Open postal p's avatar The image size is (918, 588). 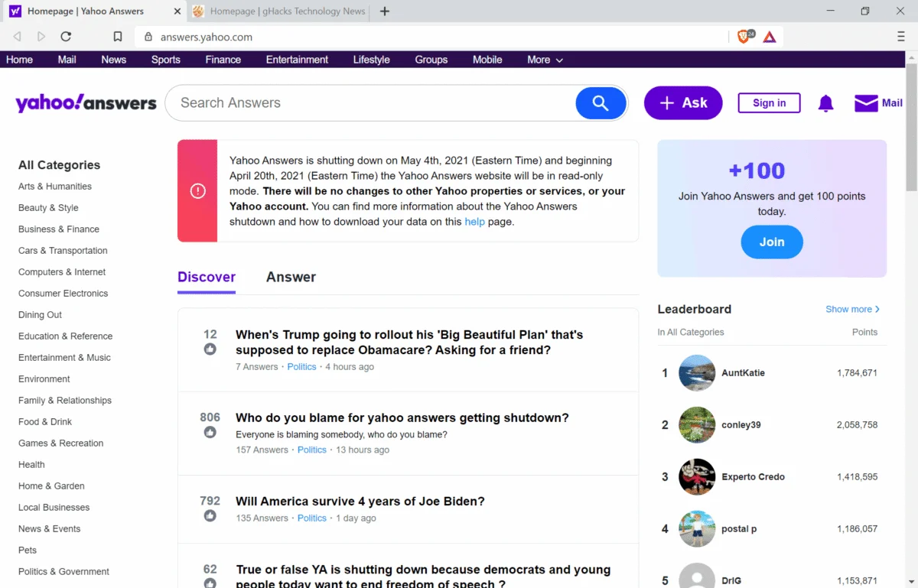(697, 529)
